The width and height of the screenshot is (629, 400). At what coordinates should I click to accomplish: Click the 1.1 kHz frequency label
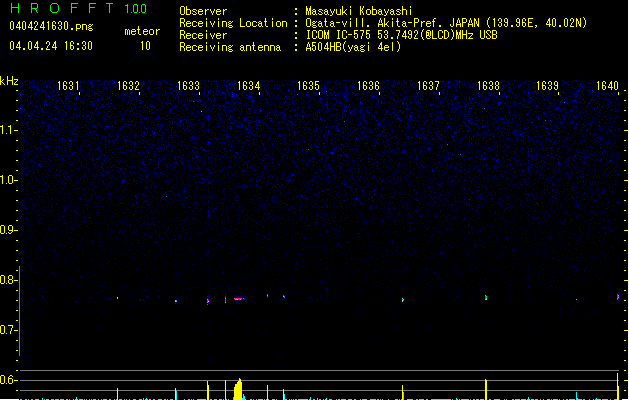[8, 130]
